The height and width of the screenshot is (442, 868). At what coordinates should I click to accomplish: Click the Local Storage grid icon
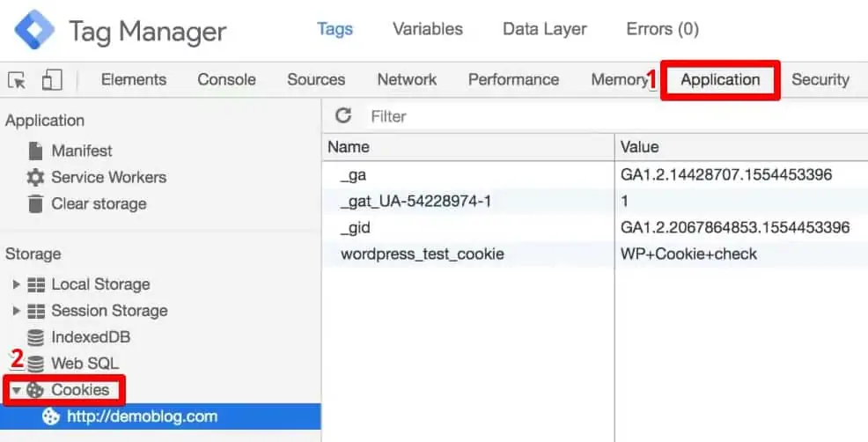[x=37, y=284]
